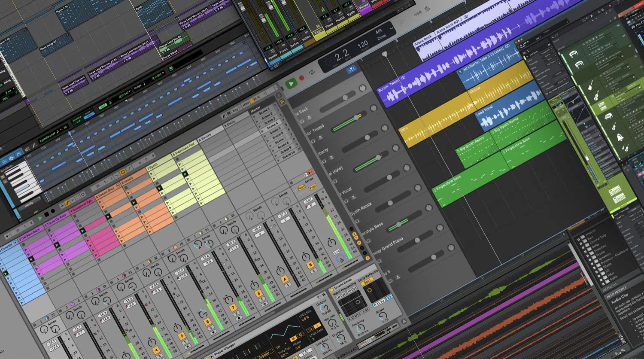Click the MIDI map mode button
This screenshot has height=359, width=644.
point(246,104)
